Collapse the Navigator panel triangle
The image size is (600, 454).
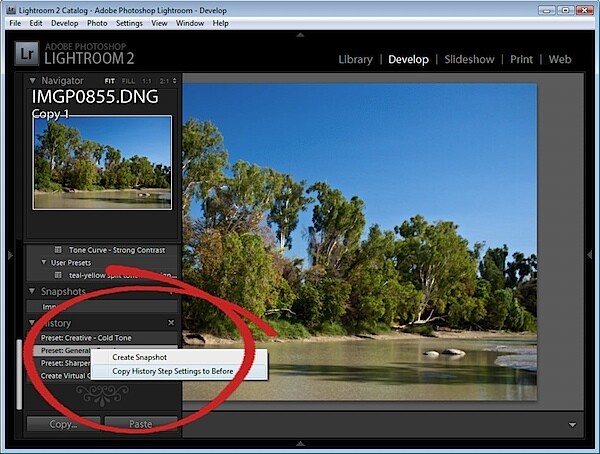tap(33, 81)
